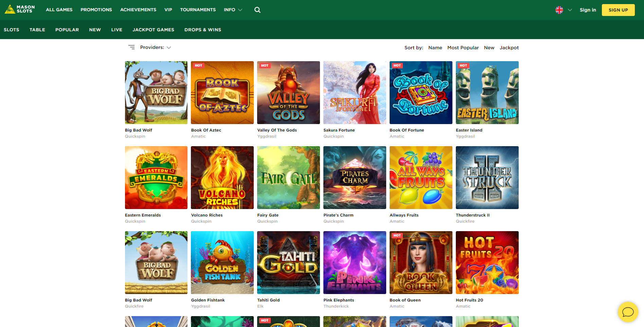Open Fairy Gate game thumbnail
The image size is (644, 327).
click(x=289, y=177)
